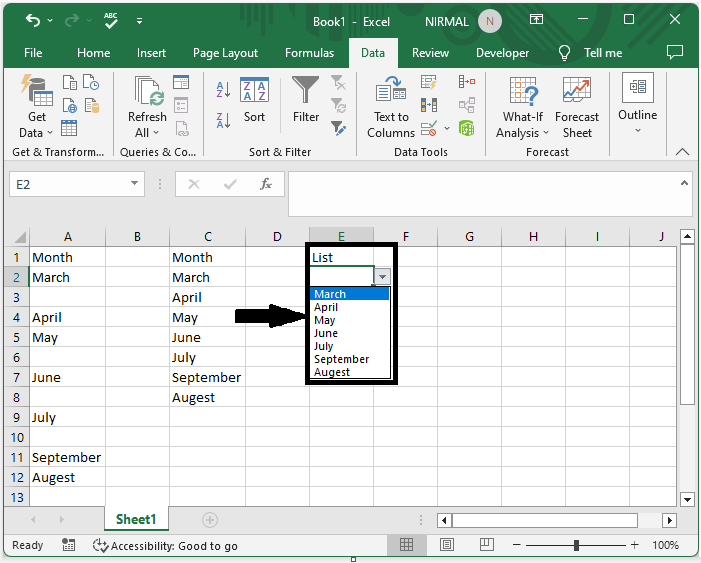Click Queries & Connections icon
Viewport: 701px width, 563px height.
click(181, 82)
